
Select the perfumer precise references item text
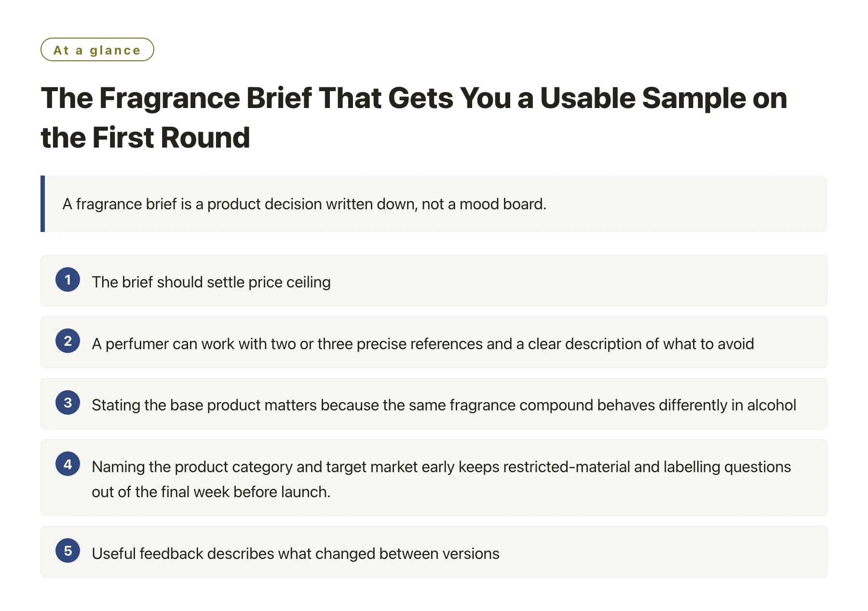(423, 344)
